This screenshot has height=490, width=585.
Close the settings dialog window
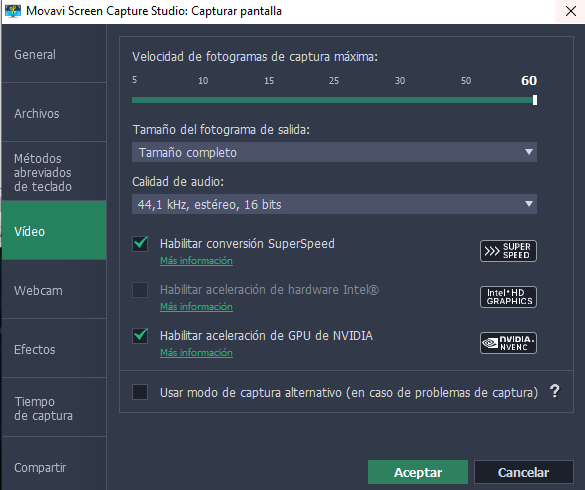pos(570,11)
